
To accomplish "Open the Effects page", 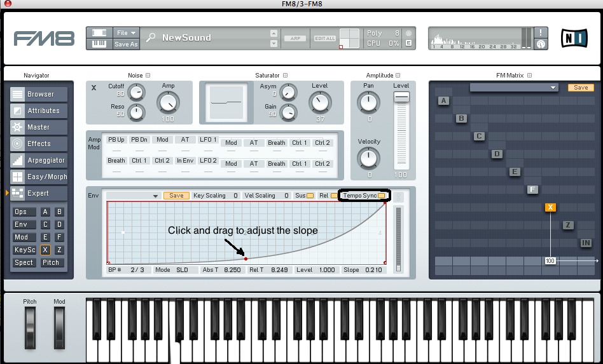I will 38,144.
